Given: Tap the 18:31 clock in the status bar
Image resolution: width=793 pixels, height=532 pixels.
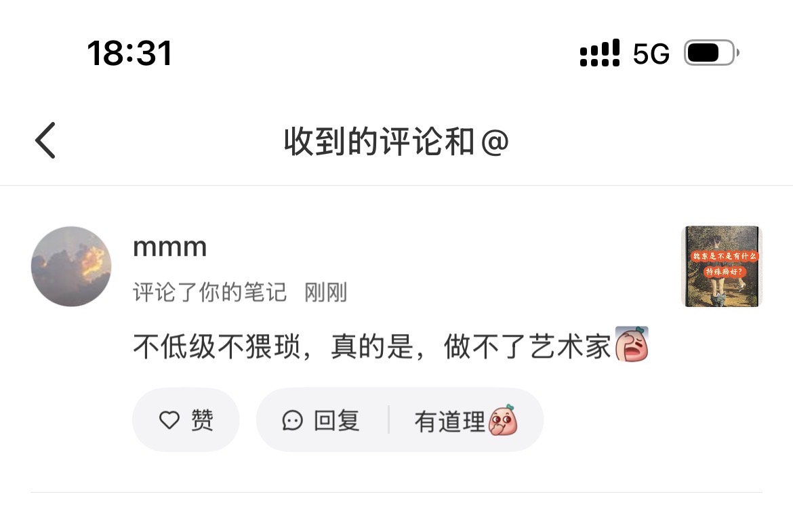Looking at the screenshot, I should click(x=130, y=53).
